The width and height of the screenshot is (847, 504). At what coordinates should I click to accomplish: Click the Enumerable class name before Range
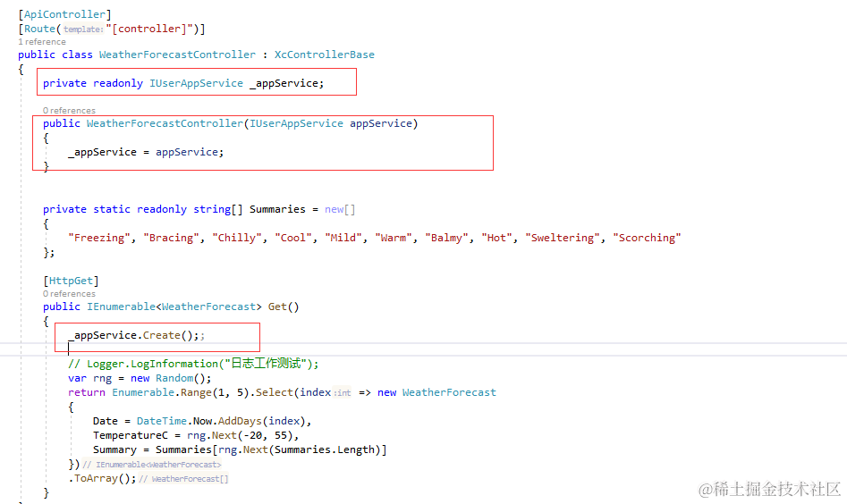[142, 392]
